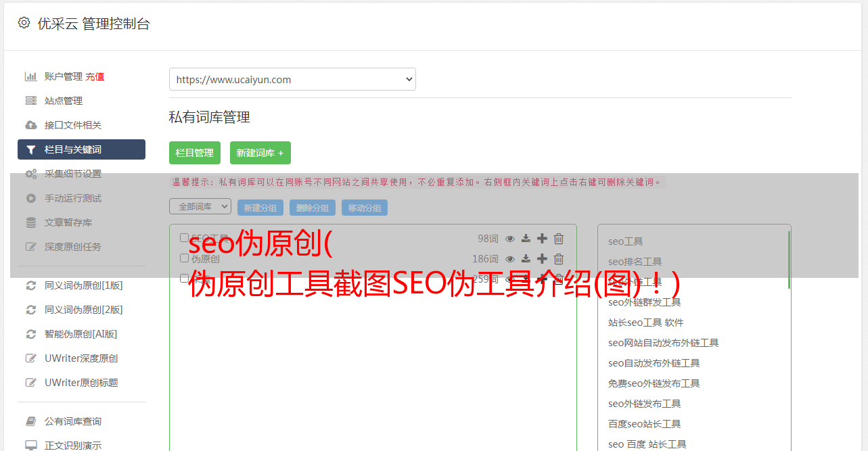Click the edit icon next to UWriter原创标题
Viewport: 868px width, 451px height.
pyautogui.click(x=31, y=383)
